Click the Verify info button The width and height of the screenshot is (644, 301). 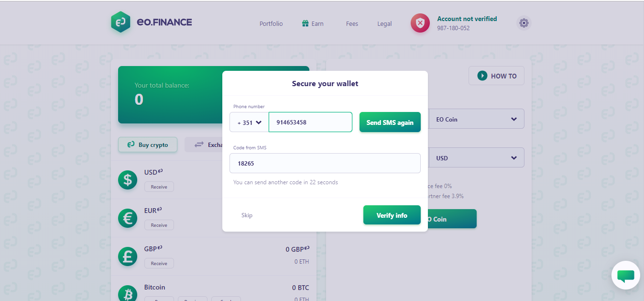(x=392, y=215)
